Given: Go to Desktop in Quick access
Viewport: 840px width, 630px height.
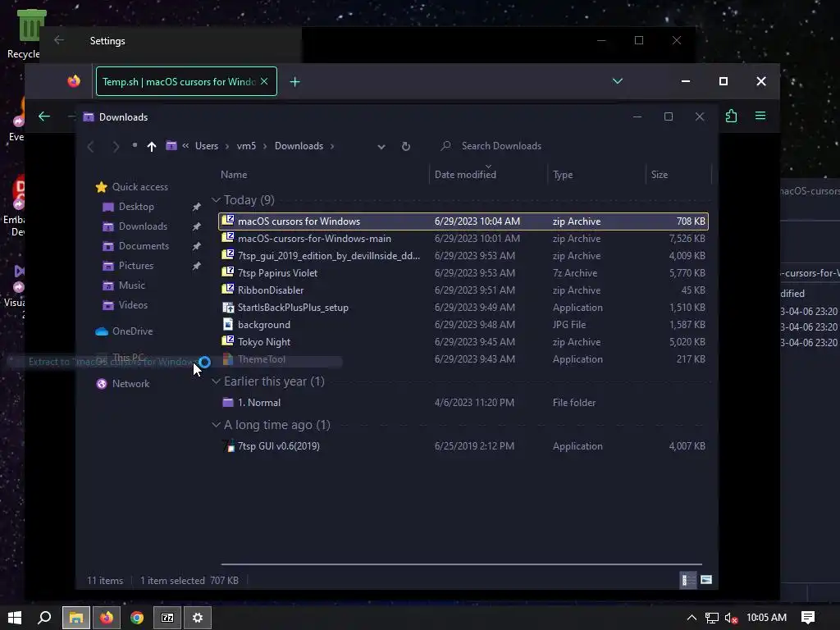Looking at the screenshot, I should click(x=136, y=206).
